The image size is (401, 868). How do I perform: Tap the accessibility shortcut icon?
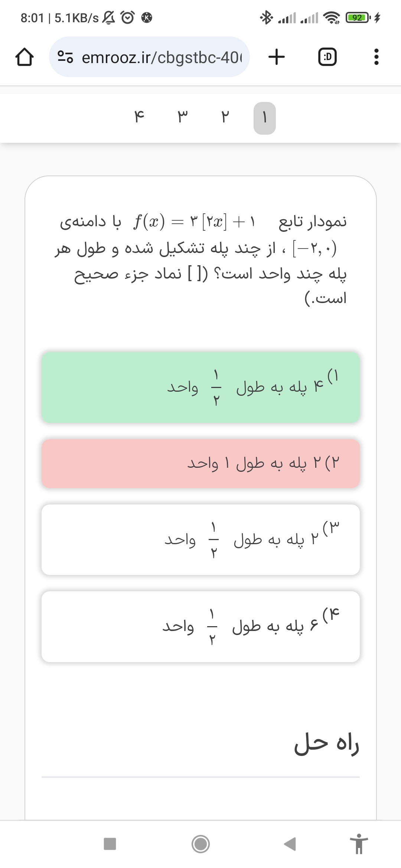coord(359,844)
